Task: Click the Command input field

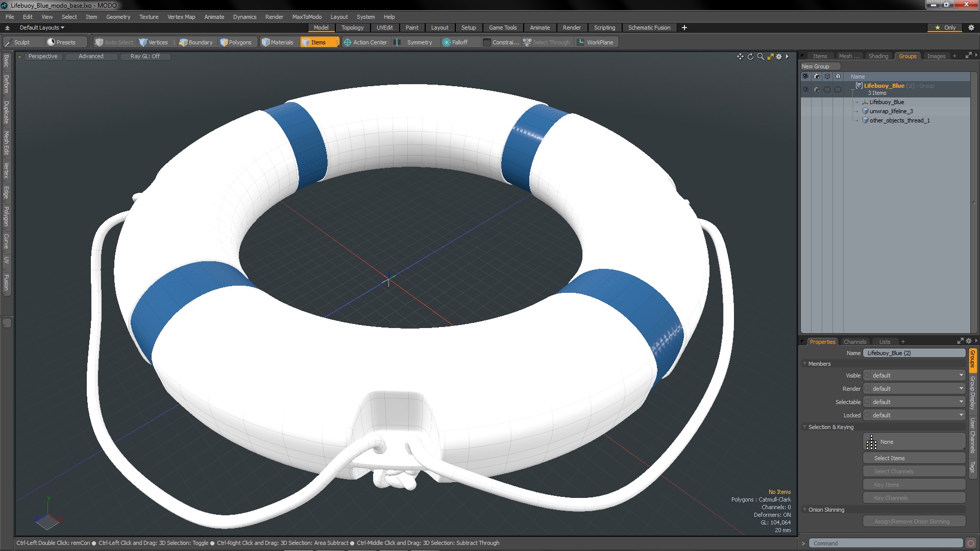Action: coord(886,543)
